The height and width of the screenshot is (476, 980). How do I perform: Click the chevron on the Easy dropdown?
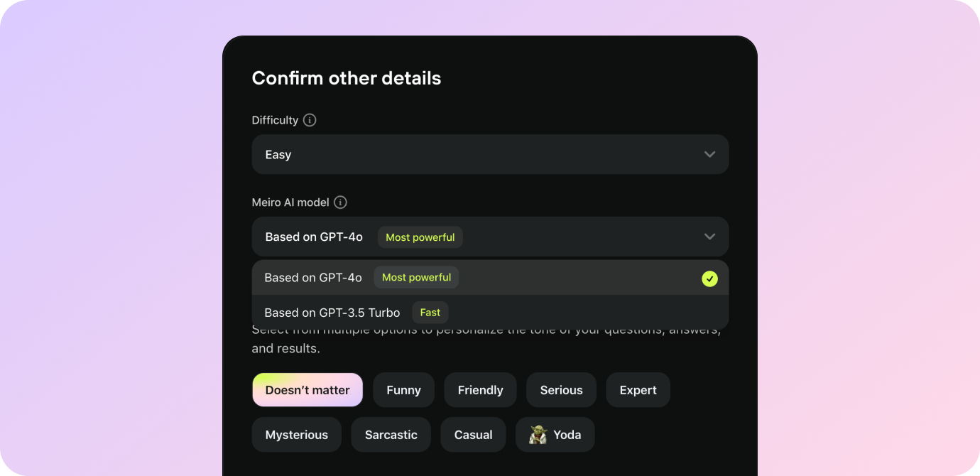[709, 154]
